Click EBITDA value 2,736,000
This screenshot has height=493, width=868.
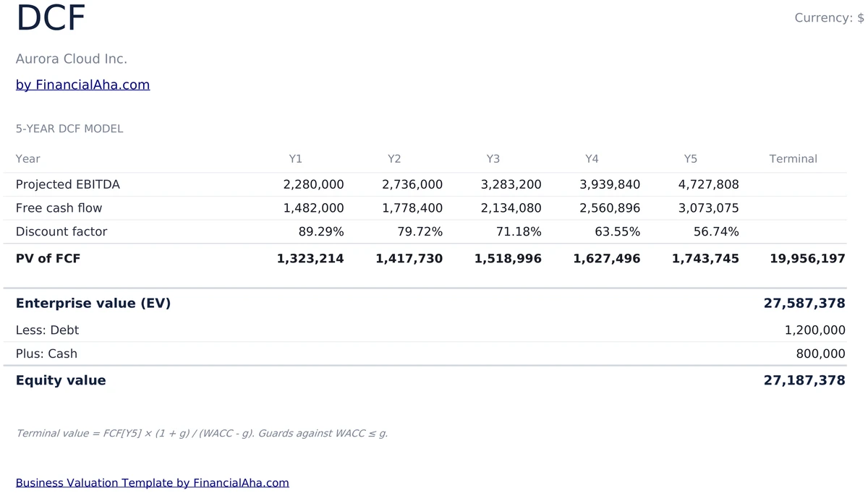point(412,184)
